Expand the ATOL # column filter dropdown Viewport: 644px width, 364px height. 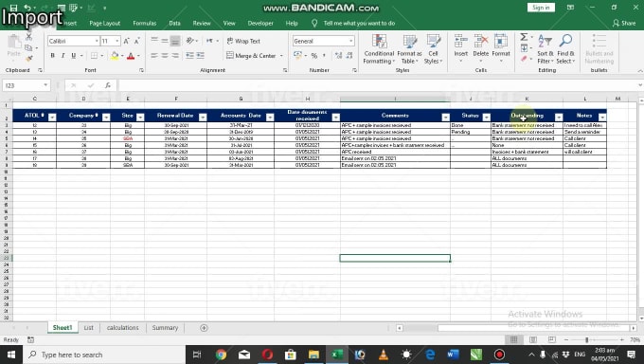click(52, 118)
